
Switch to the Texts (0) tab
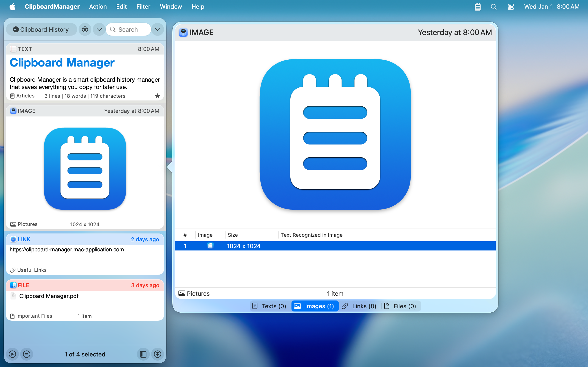269,306
